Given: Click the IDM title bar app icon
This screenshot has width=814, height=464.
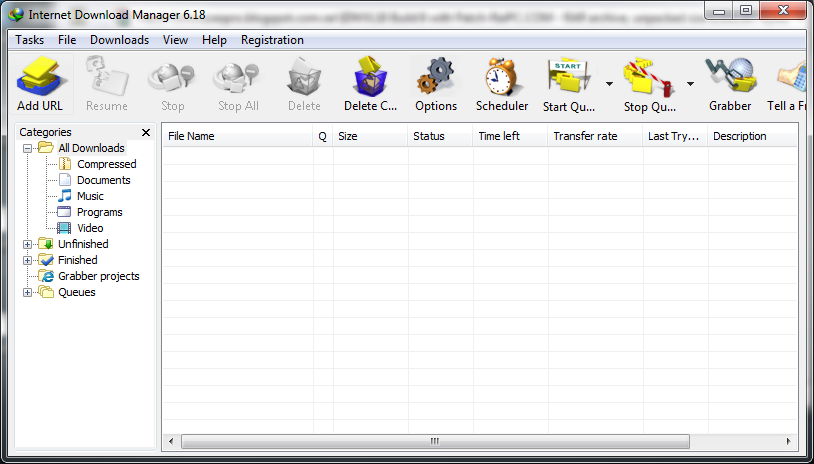Looking at the screenshot, I should 17,14.
